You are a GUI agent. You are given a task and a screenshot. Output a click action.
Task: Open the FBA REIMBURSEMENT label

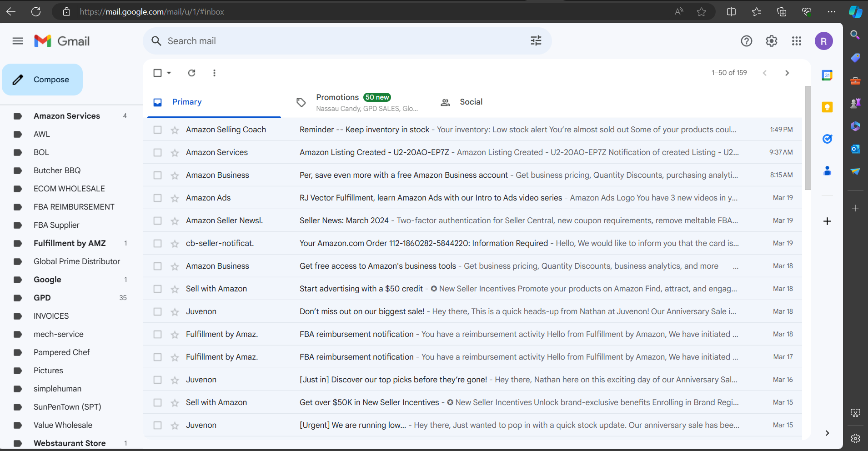[74, 207]
